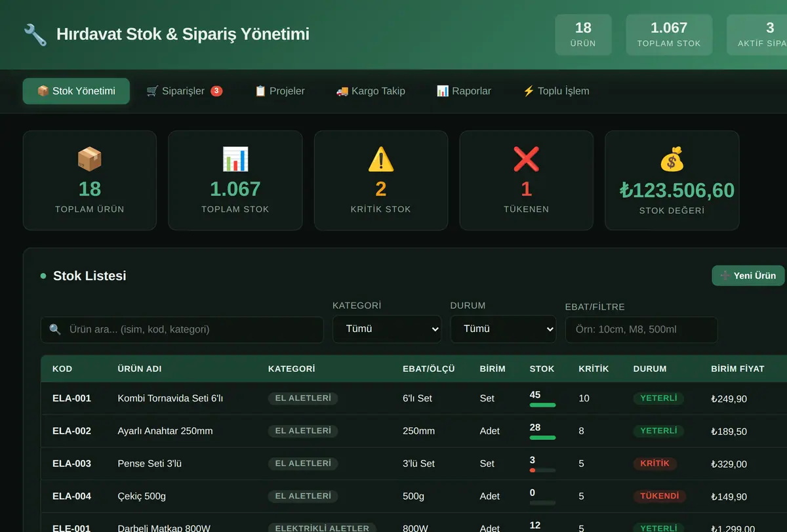Open the Kargo Takip tab

371,91
